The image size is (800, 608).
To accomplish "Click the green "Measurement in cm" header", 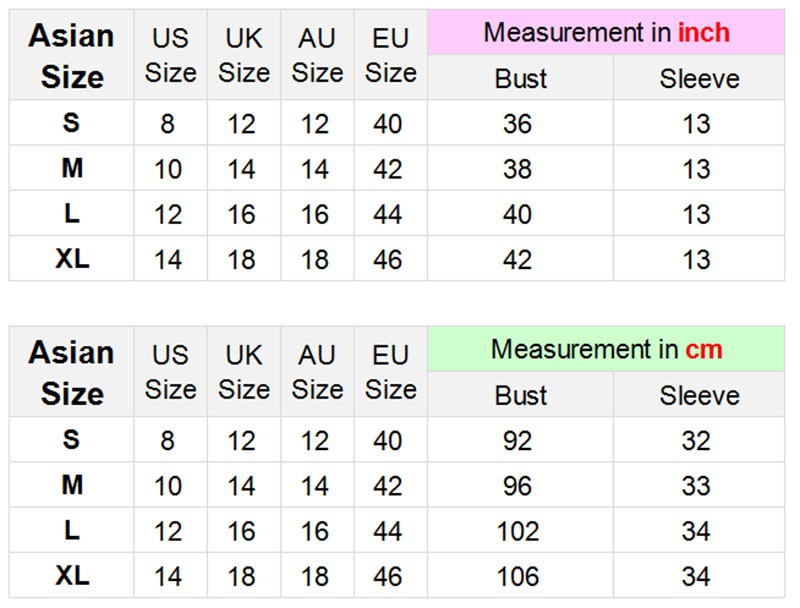I will (606, 349).
